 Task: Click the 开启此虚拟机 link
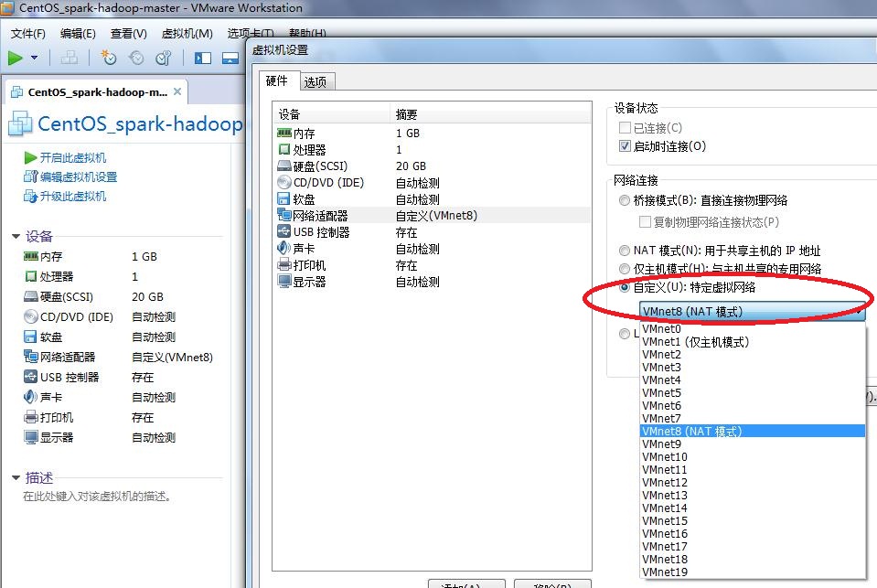pos(73,158)
